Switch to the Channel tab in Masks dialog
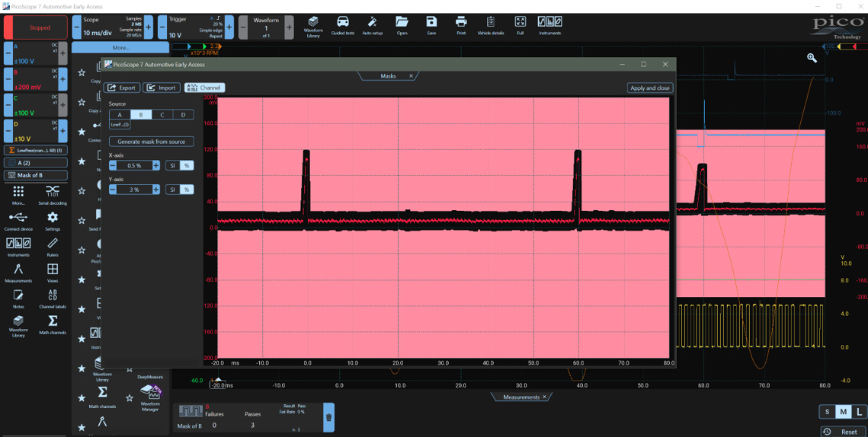868x437 pixels. [203, 88]
